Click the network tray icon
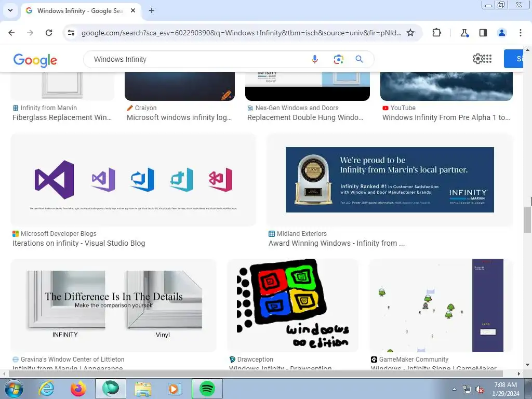 tap(467, 390)
